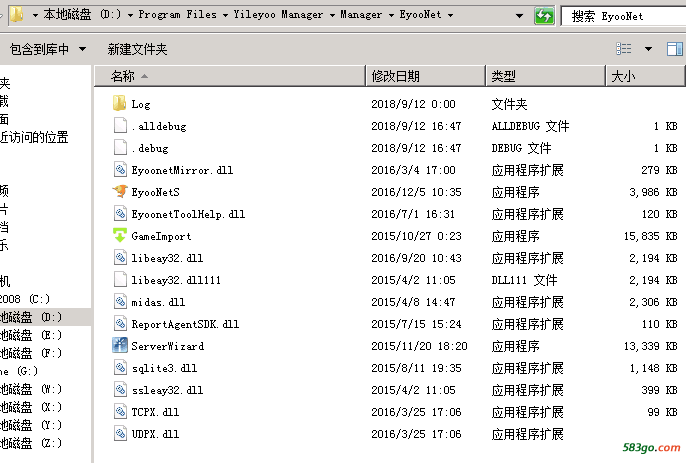
Task: Open the view options dropdown arrow
Action: coord(648,49)
